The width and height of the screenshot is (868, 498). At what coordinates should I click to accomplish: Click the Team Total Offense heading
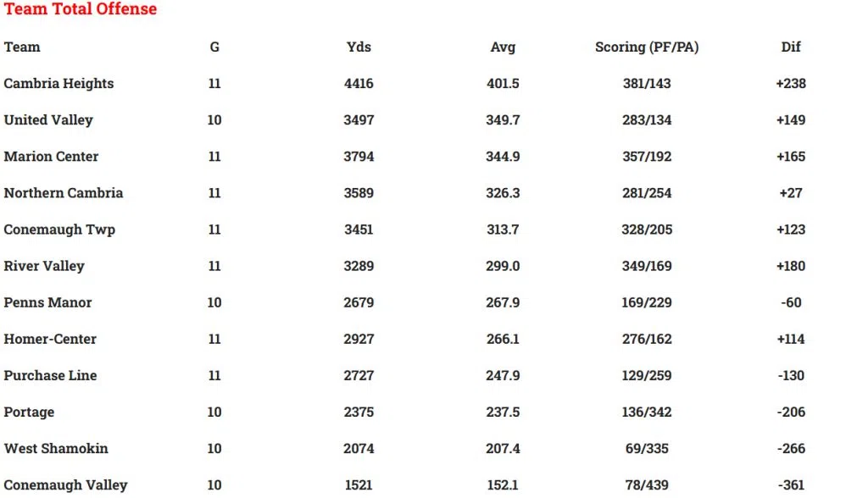point(81,9)
